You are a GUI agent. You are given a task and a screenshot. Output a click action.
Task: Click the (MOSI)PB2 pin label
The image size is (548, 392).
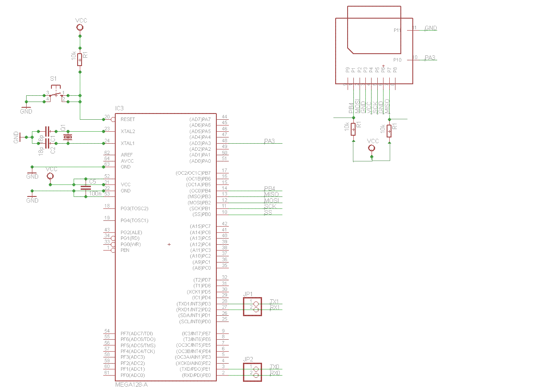(x=199, y=203)
